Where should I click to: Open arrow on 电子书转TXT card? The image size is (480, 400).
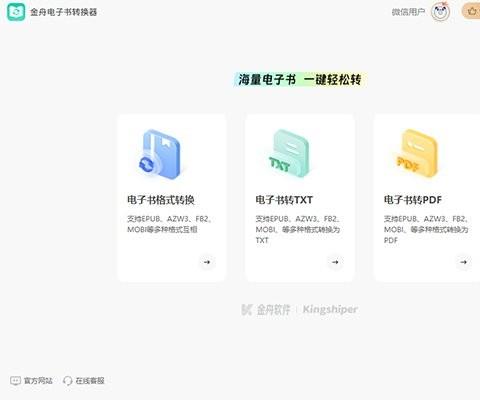[335, 262]
